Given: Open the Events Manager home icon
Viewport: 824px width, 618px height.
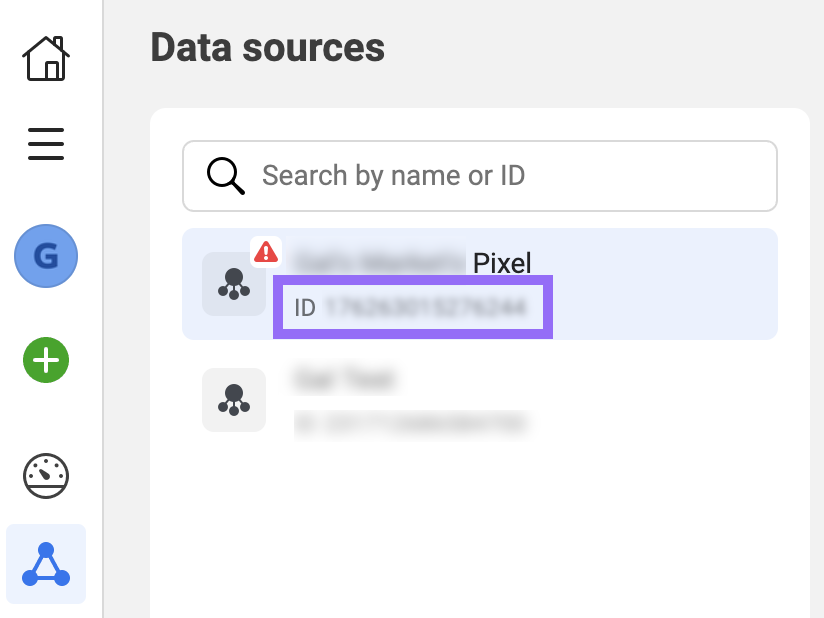Looking at the screenshot, I should click(x=46, y=59).
